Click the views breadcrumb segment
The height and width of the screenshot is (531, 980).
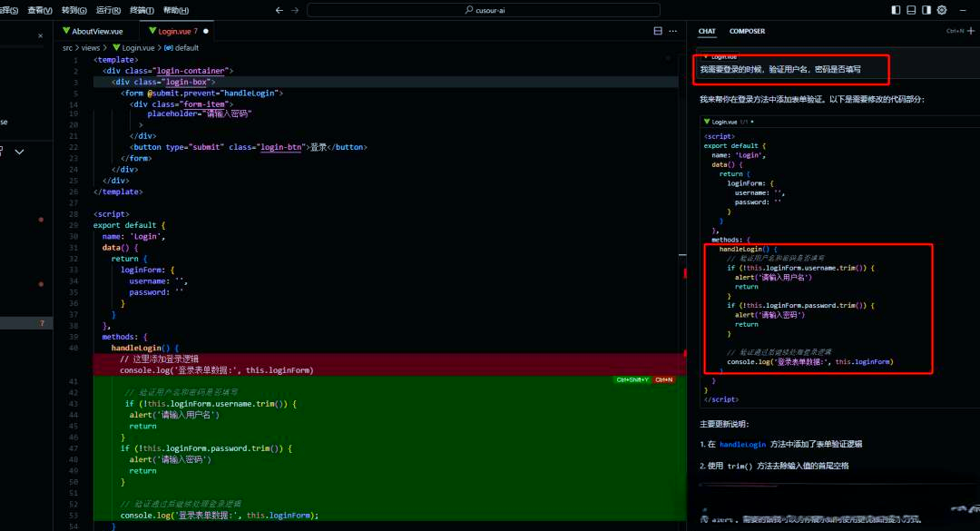pyautogui.click(x=91, y=47)
